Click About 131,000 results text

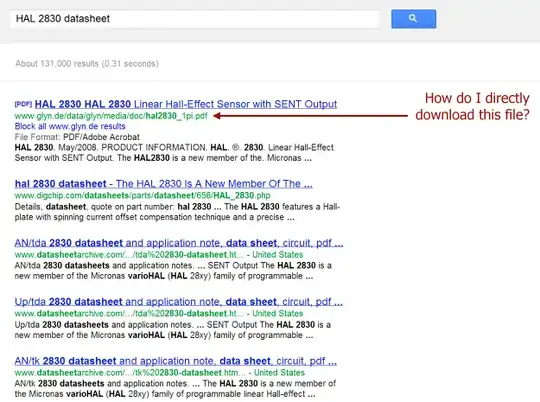(x=87, y=64)
